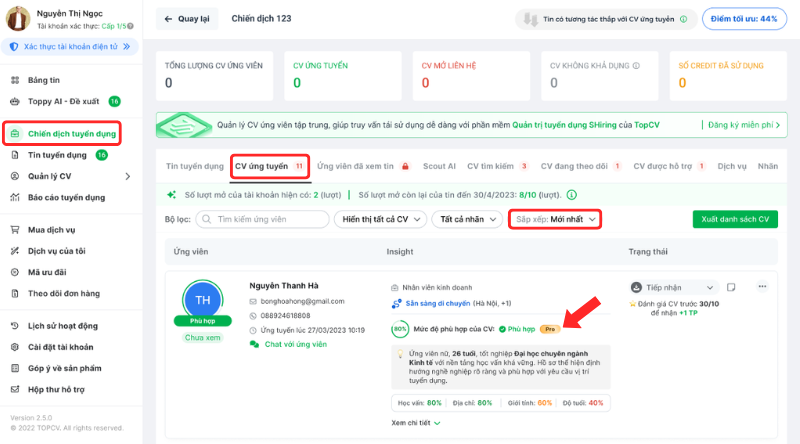Click the Theo dõi đơn hàng icon
800x444 pixels.
tap(15, 293)
